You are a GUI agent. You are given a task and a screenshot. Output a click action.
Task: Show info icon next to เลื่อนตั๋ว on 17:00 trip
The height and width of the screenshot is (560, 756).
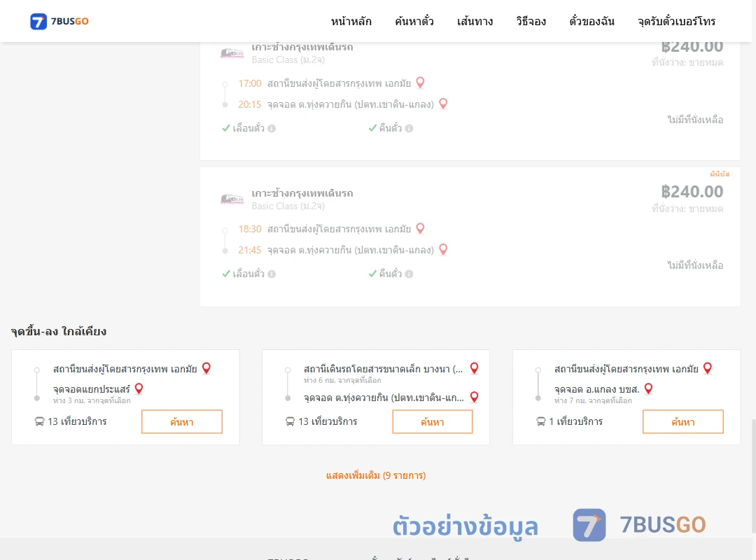click(272, 128)
